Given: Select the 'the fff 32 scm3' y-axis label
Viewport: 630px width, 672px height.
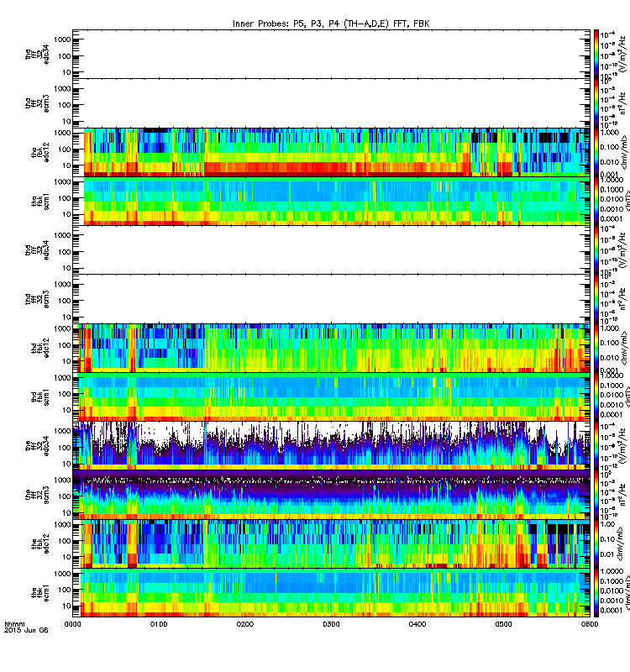Looking at the screenshot, I should click(x=37, y=495).
